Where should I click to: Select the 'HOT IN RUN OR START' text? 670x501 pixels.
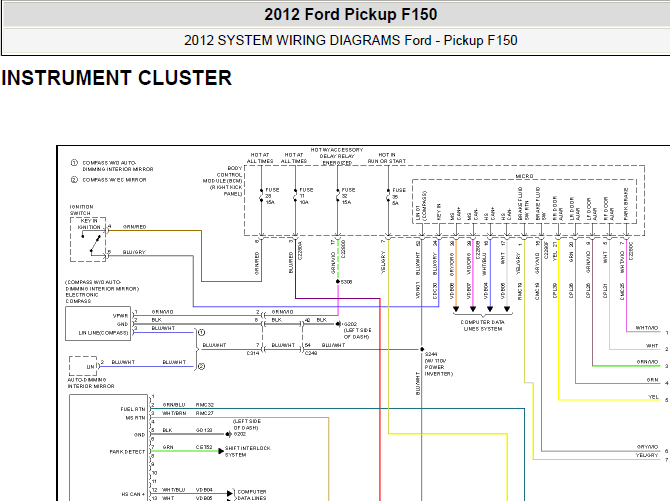387,158
